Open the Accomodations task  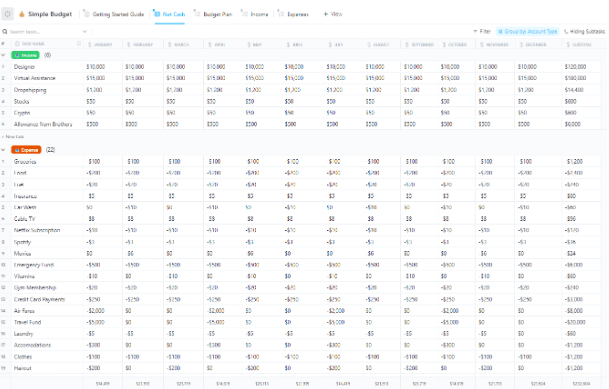pyautogui.click(x=32, y=345)
